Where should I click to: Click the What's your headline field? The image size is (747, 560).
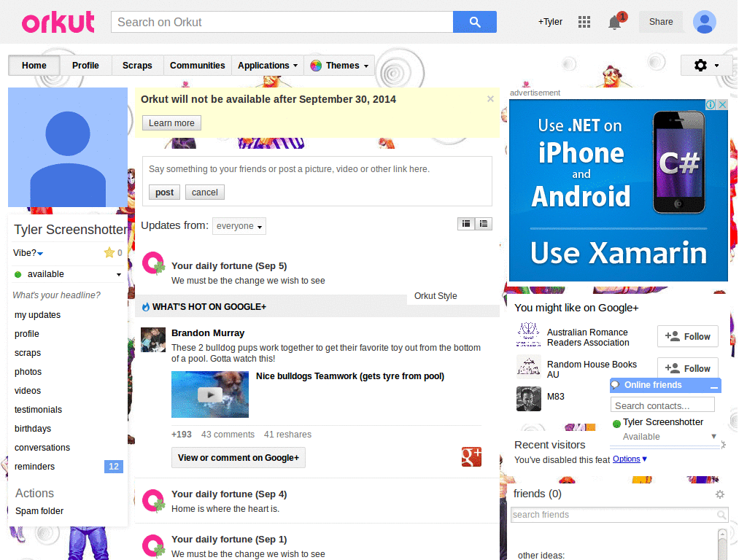pos(56,295)
